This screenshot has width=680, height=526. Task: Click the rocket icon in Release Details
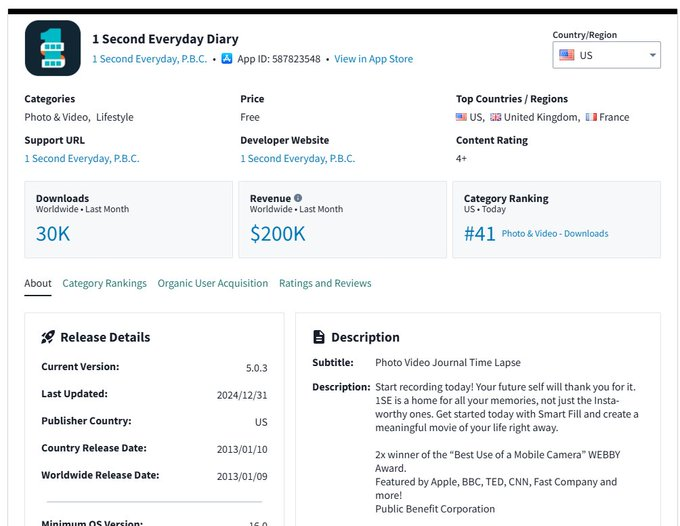coord(48,338)
